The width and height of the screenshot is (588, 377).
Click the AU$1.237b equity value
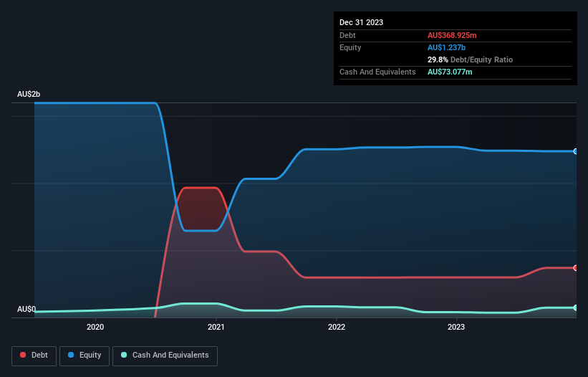pos(446,47)
